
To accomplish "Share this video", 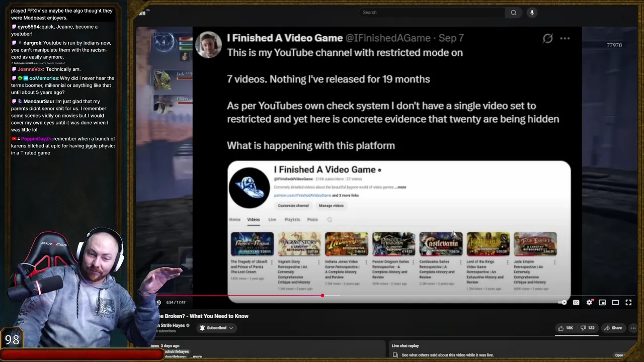I will point(613,328).
